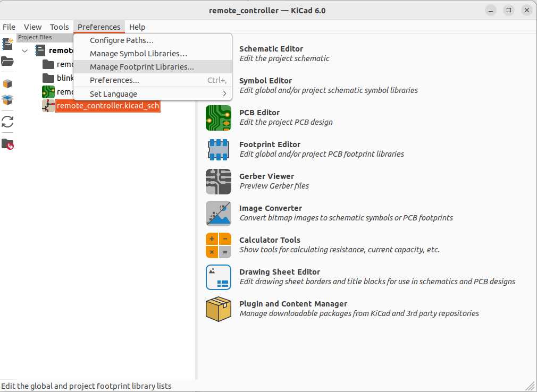The width and height of the screenshot is (537, 392).
Task: Click the New Project icon in left toolbar
Action: 7,44
